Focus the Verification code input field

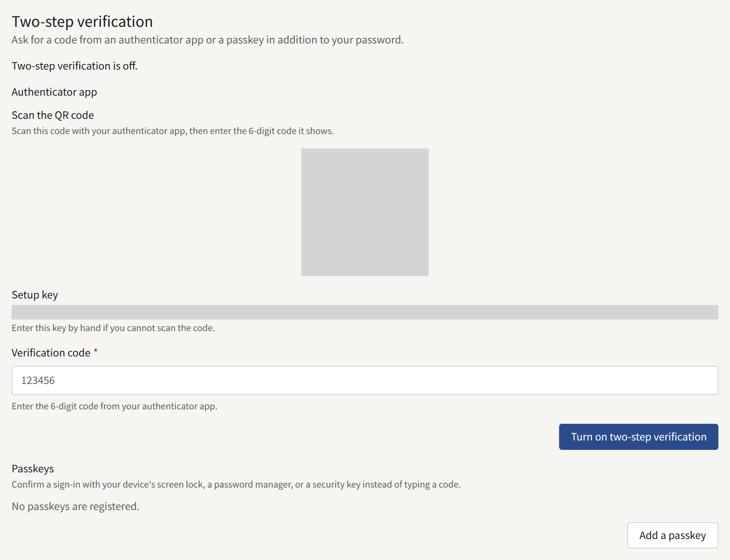point(365,380)
